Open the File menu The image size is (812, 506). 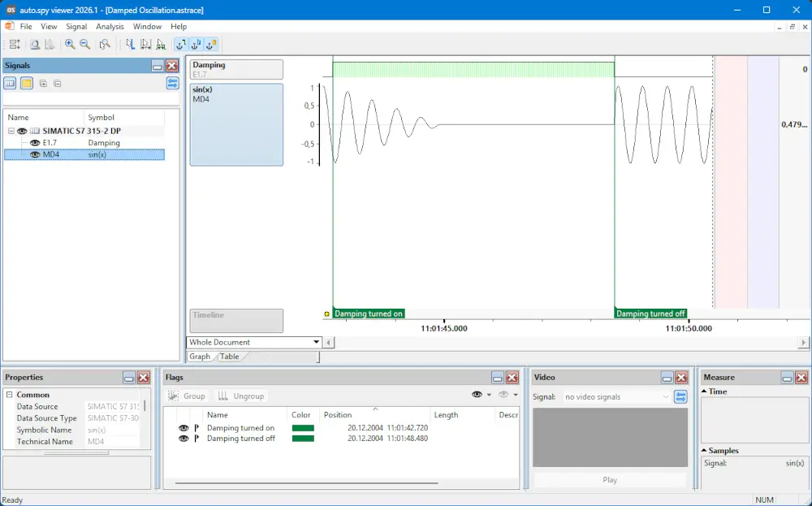point(26,27)
